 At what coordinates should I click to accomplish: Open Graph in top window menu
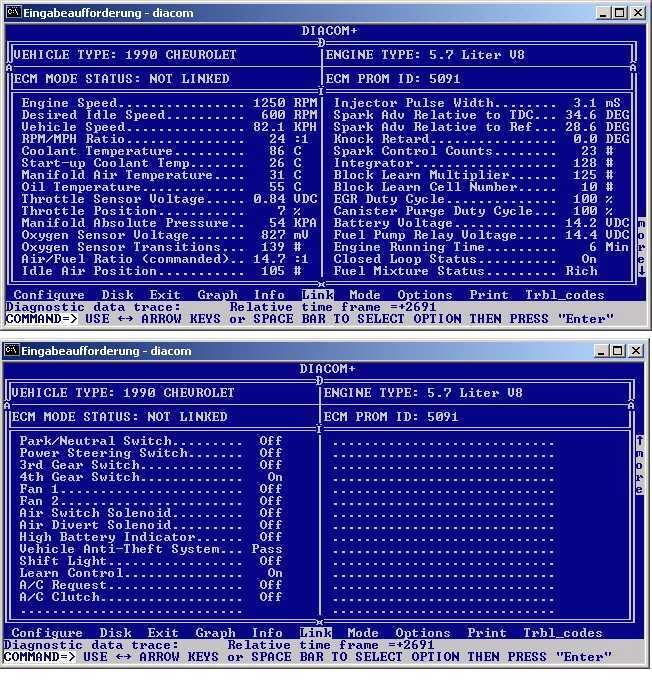[217, 295]
